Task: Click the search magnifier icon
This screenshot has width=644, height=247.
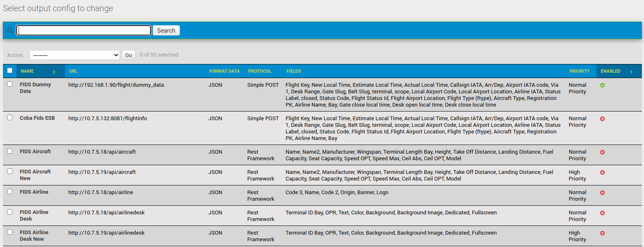Action: pyautogui.click(x=10, y=31)
